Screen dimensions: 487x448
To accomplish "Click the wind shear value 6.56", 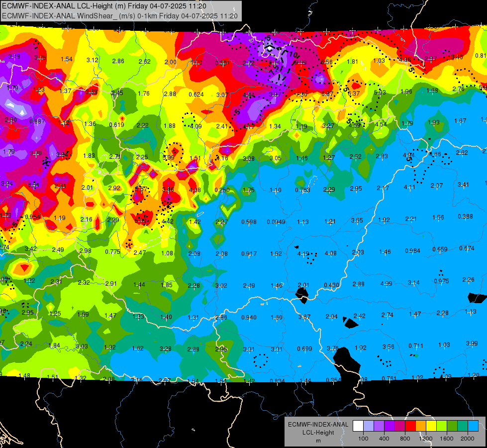I will (x=326, y=62).
